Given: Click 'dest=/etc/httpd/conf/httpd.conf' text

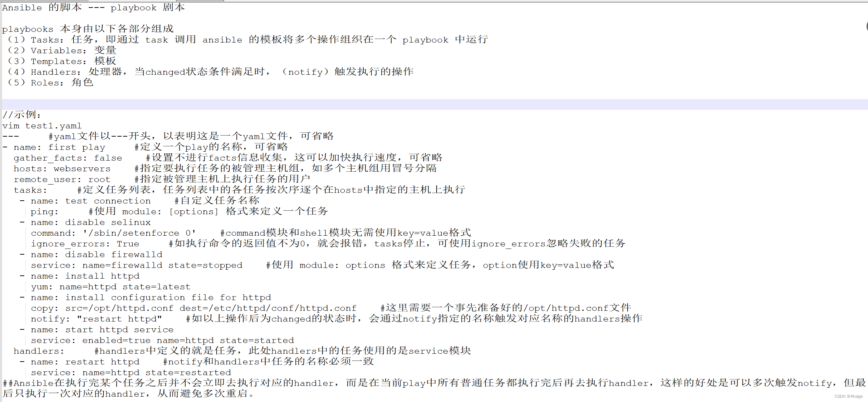Looking at the screenshot, I should tap(268, 308).
